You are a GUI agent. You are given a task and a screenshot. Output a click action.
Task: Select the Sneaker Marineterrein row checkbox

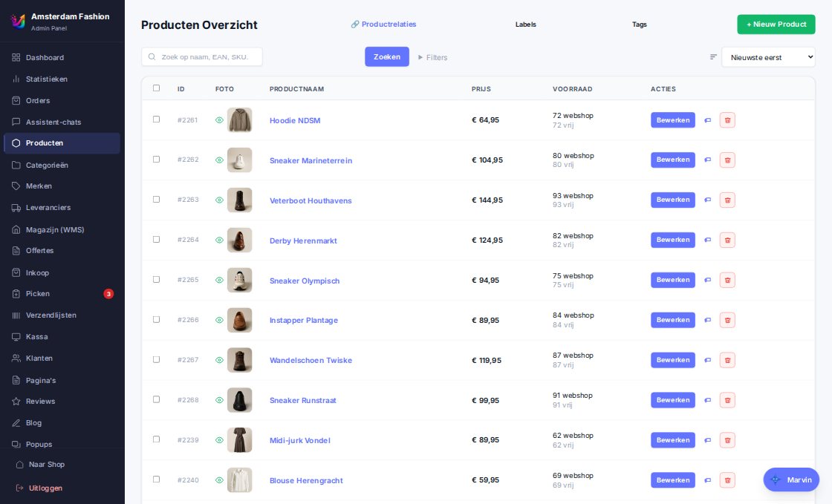click(x=156, y=159)
